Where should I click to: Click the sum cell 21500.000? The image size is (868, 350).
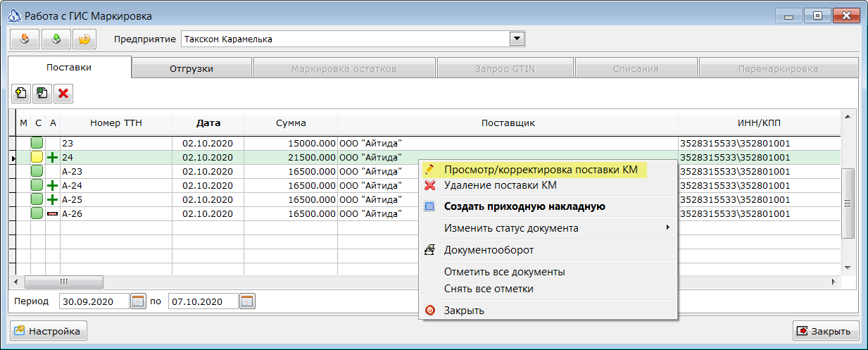(x=291, y=157)
